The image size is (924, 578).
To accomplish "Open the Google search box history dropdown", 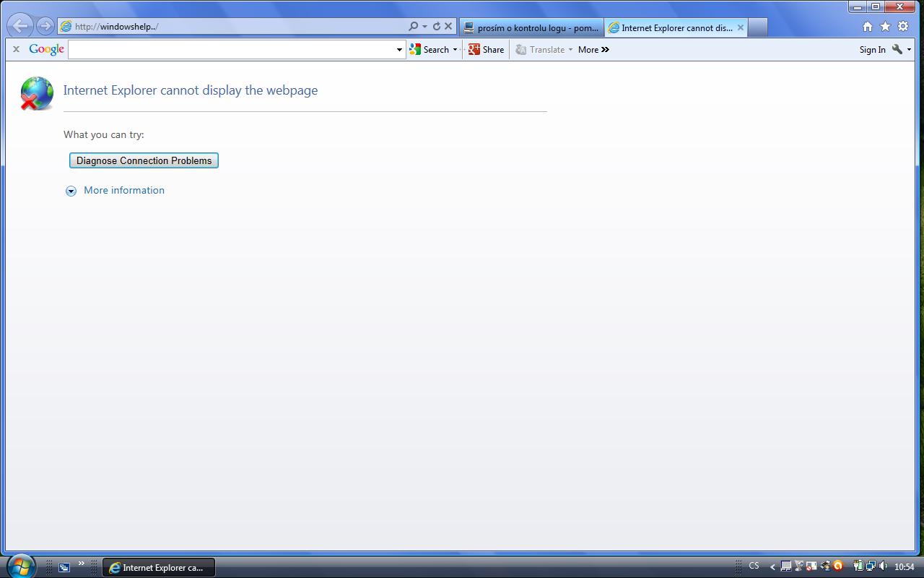I will click(399, 50).
